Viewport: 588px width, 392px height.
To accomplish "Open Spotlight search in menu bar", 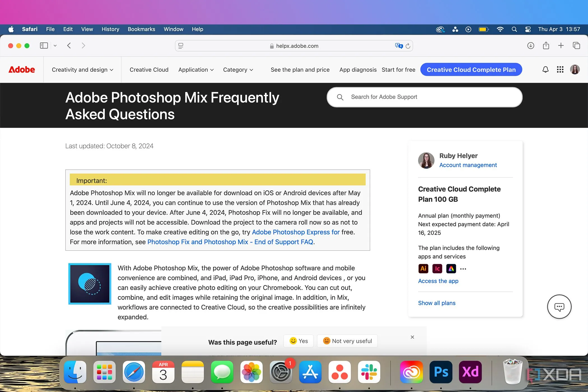I will point(514,29).
